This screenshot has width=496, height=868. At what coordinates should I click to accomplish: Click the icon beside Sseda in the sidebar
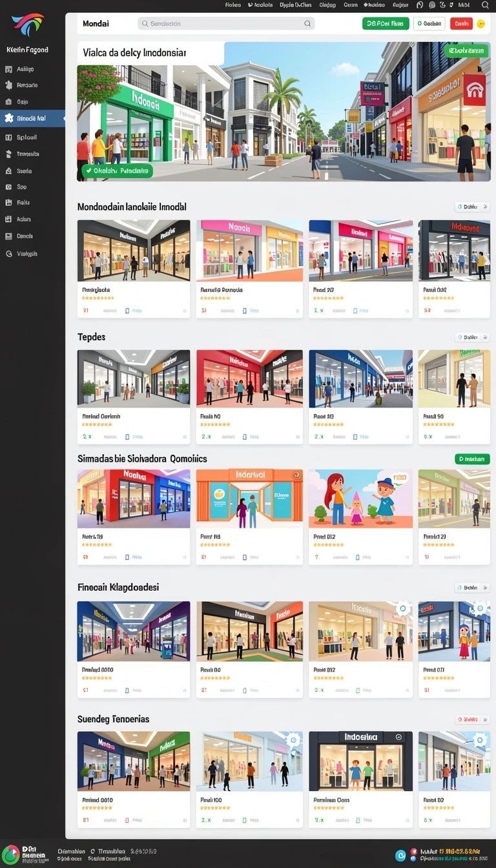click(x=8, y=171)
